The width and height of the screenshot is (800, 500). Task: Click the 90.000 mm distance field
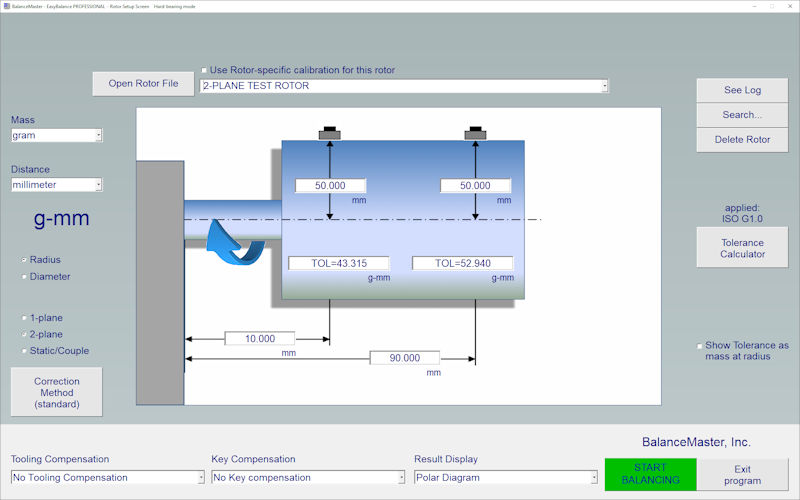pos(405,358)
